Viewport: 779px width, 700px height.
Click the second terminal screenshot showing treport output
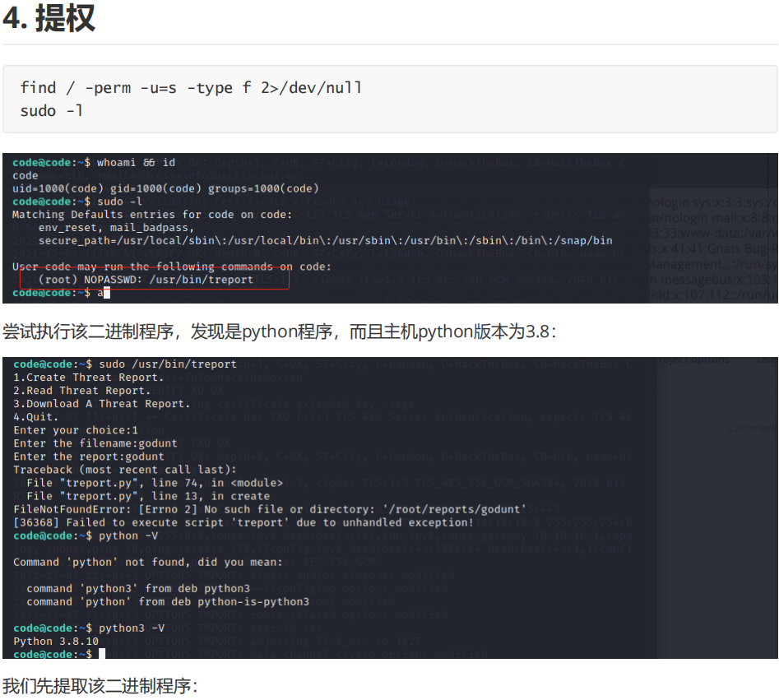pos(390,508)
